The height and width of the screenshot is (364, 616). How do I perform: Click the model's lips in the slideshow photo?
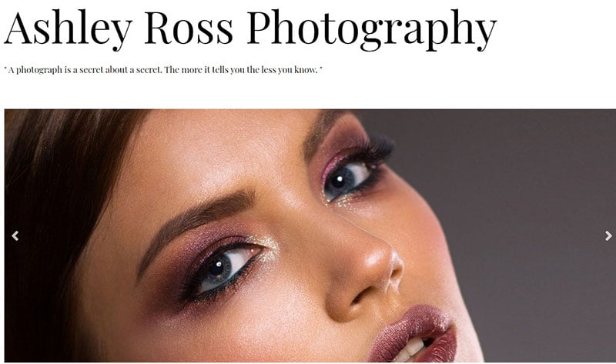pyautogui.click(x=414, y=336)
